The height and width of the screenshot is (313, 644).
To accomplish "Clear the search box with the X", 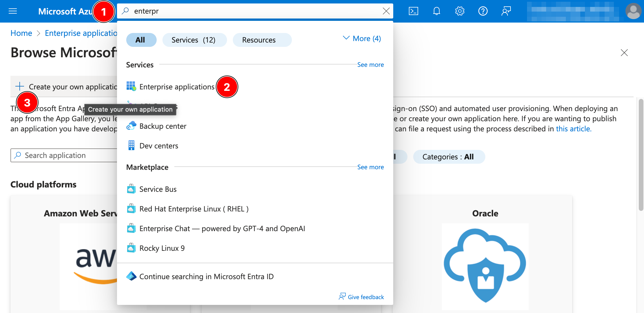I will (386, 11).
